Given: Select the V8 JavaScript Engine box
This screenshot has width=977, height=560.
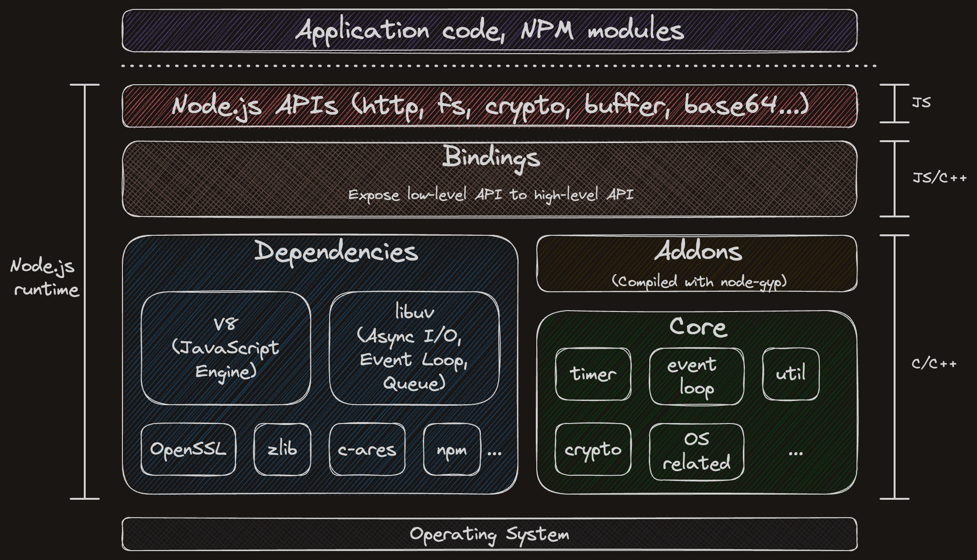Looking at the screenshot, I should 226,348.
